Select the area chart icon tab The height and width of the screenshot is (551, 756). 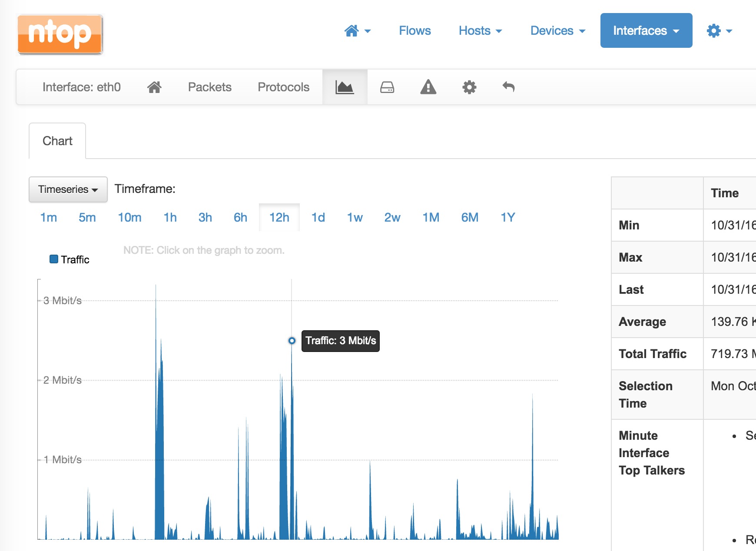345,87
